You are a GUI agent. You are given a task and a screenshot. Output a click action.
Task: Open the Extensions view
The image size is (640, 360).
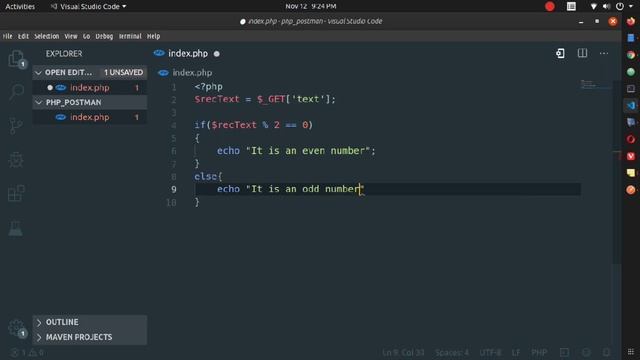(x=16, y=193)
